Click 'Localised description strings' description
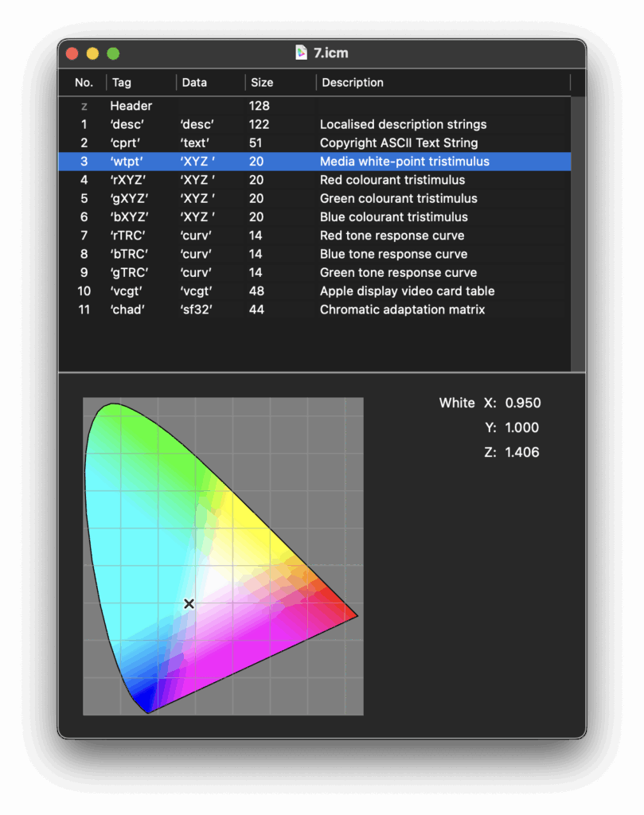644x815 pixels. [x=403, y=125]
